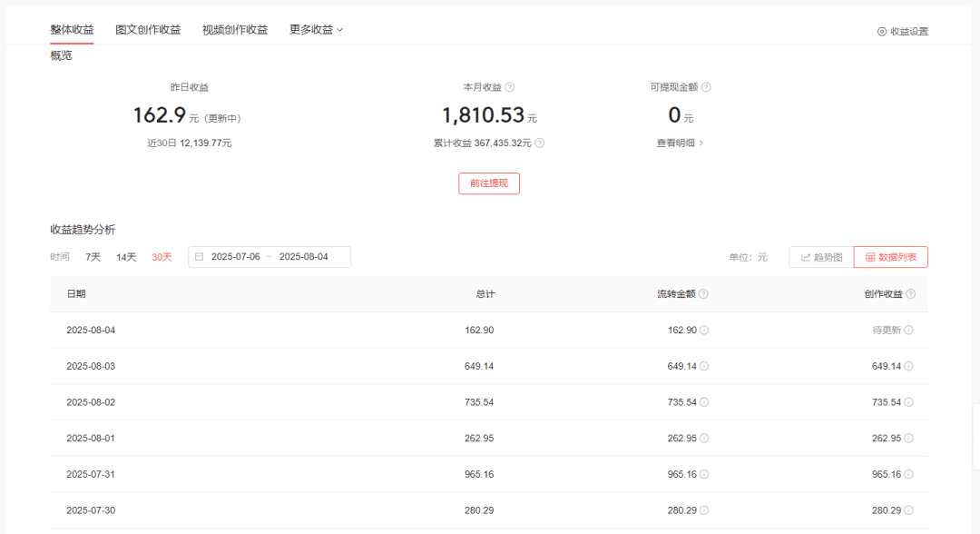Open 收益设置 gear icon
This screenshot has height=534, width=980.
pyautogui.click(x=882, y=31)
